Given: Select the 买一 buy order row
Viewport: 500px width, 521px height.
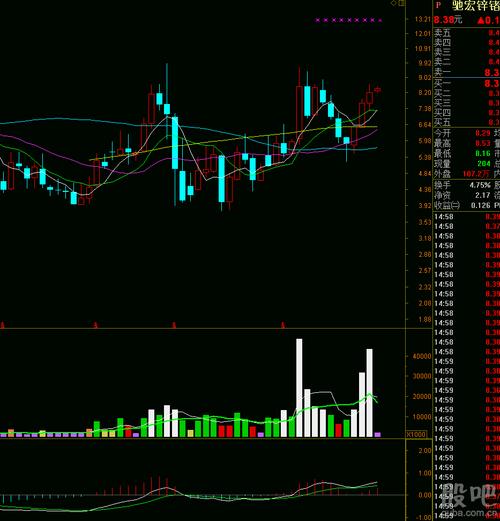Looking at the screenshot, I should coord(467,83).
